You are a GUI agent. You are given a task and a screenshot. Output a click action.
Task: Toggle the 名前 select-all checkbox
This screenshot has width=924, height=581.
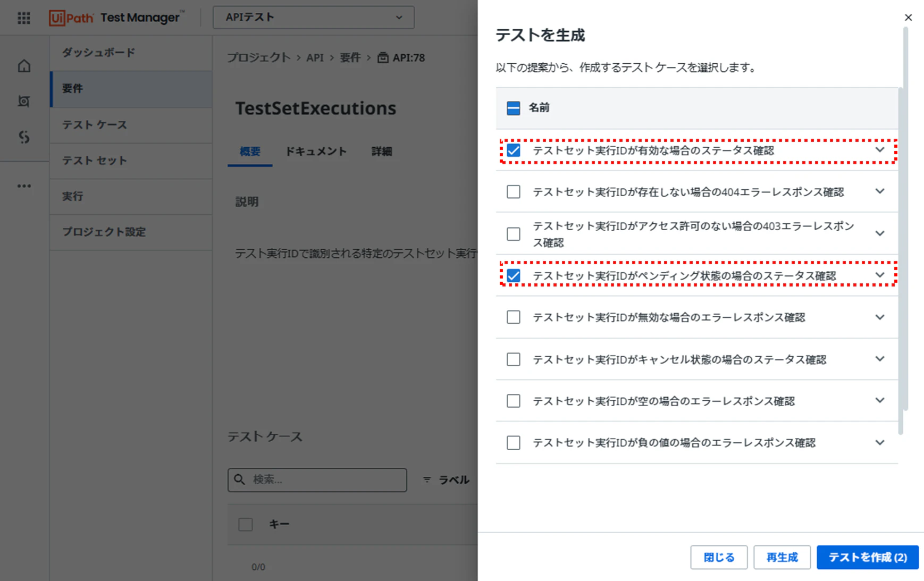coord(513,108)
